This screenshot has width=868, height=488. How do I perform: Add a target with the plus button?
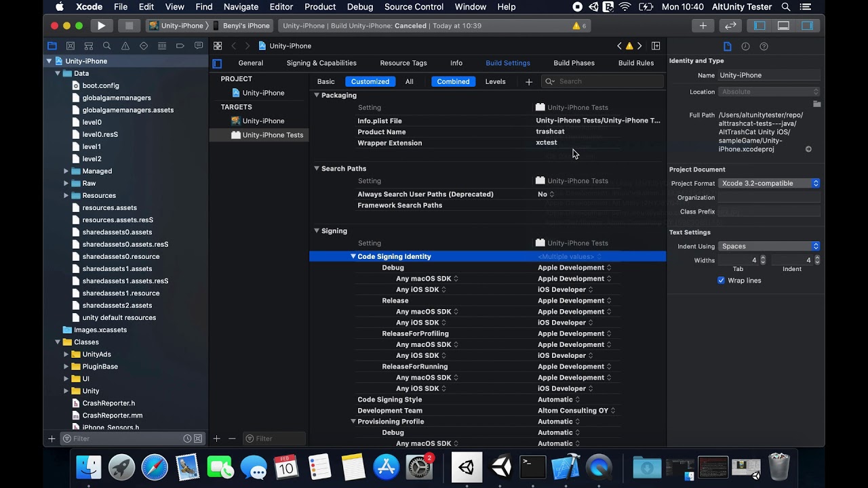pyautogui.click(x=217, y=439)
